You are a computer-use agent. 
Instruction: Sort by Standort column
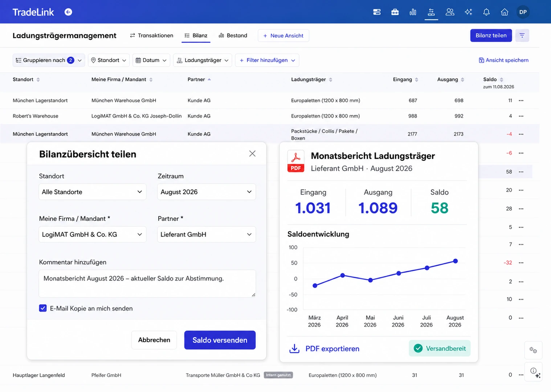[38, 79]
